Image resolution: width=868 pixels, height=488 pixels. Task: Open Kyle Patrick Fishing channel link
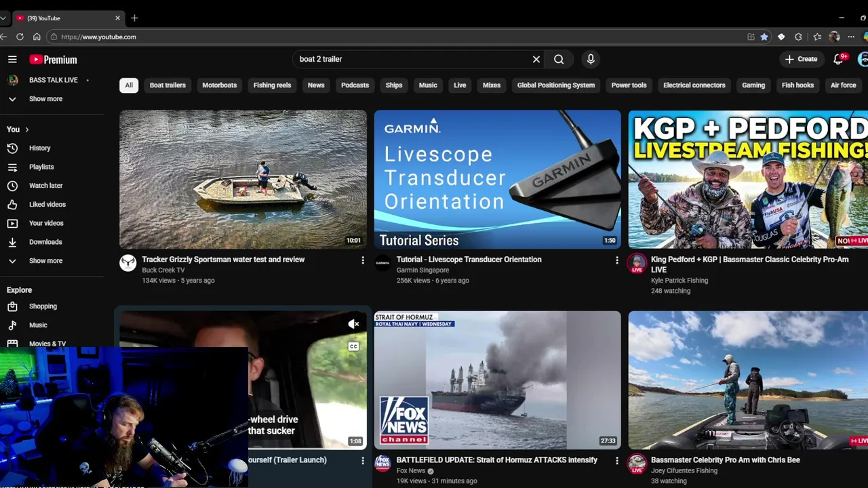click(x=679, y=281)
